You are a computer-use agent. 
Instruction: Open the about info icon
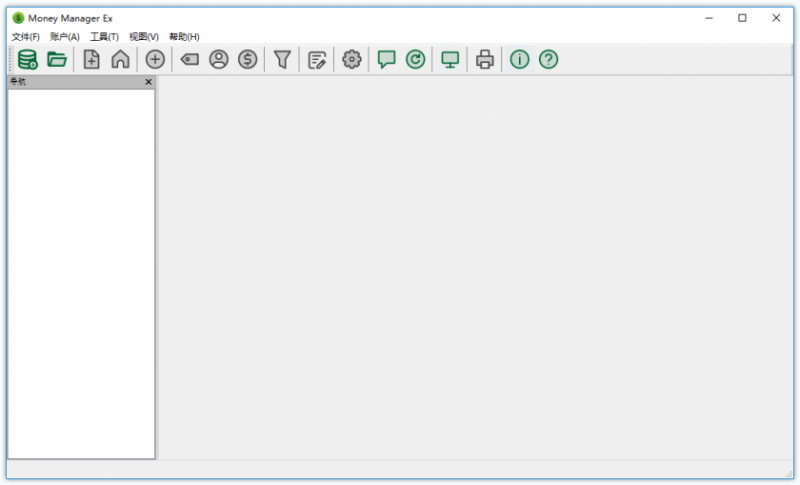tap(519, 60)
